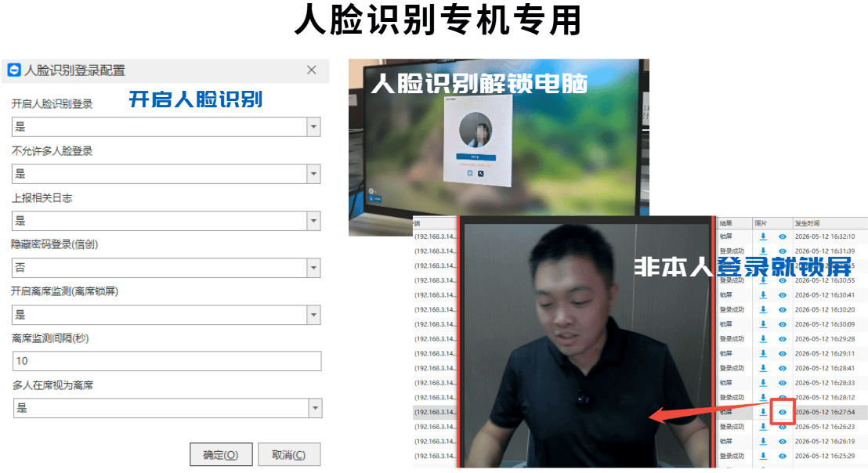Viewport: 868px width, 473px height.
Task: View photo of the 16:30:20 record
Action: [x=782, y=310]
